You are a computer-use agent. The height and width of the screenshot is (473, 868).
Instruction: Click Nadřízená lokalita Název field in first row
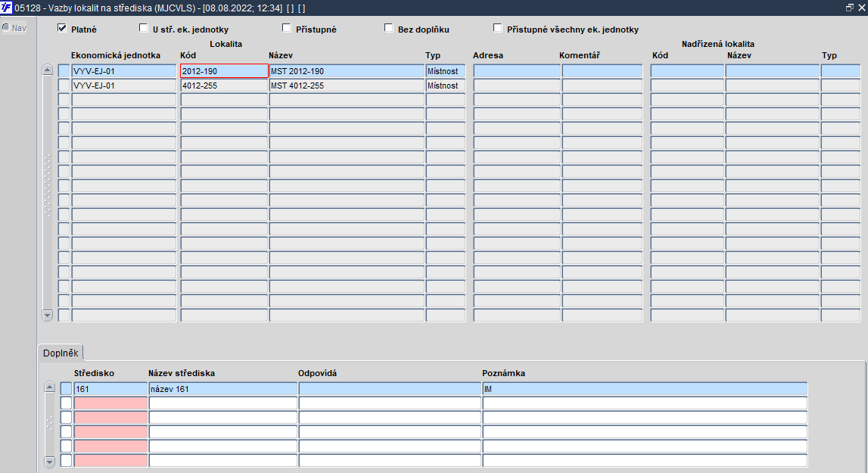pyautogui.click(x=772, y=71)
